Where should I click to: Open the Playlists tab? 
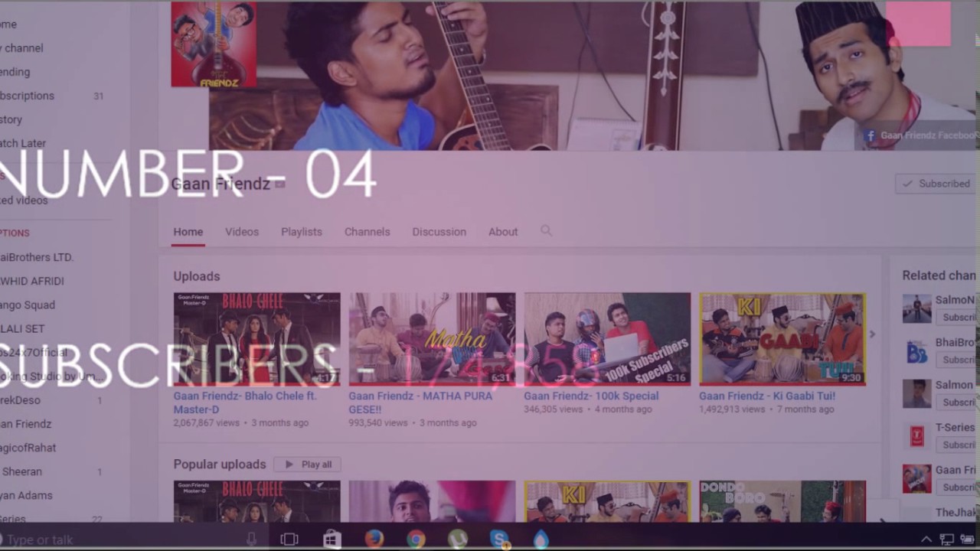[302, 232]
